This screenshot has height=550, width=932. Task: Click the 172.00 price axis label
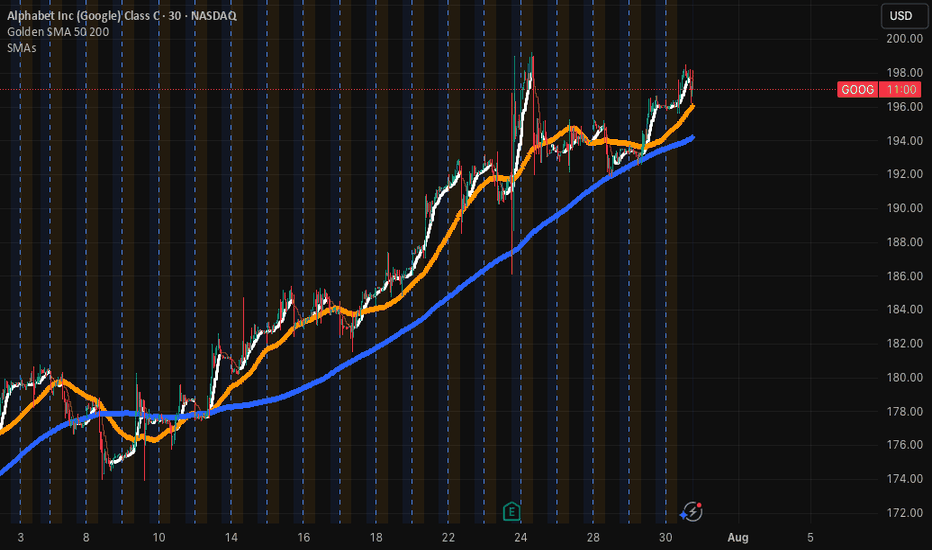pos(904,512)
